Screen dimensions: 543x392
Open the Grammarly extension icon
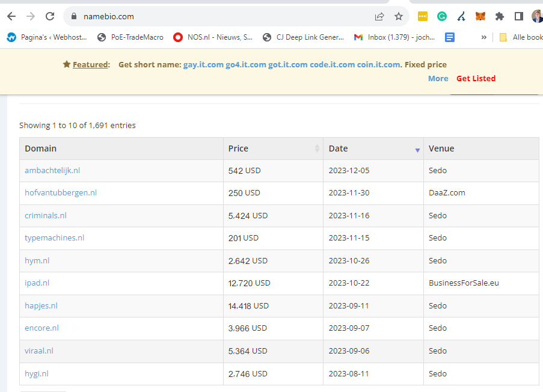coord(442,16)
